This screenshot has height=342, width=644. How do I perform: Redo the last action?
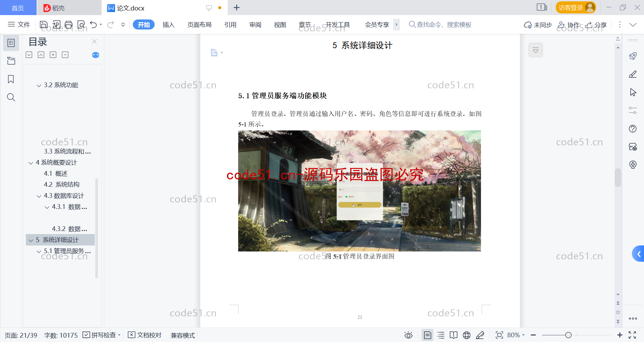coord(110,24)
